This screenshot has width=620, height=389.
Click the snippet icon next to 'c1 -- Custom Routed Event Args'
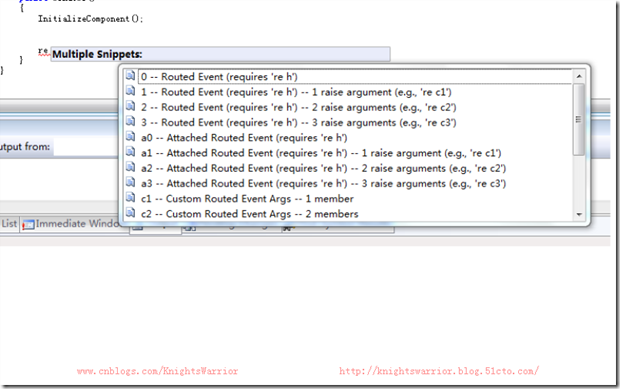[x=130, y=197]
